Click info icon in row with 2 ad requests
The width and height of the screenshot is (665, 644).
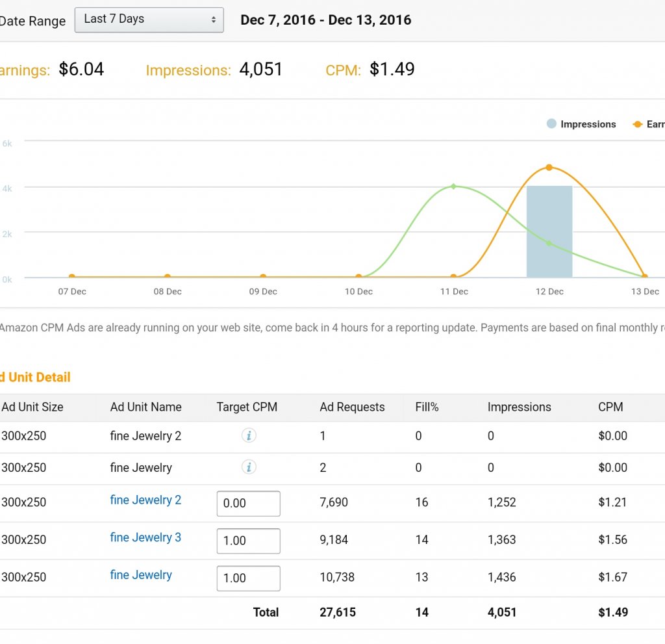pyautogui.click(x=249, y=467)
